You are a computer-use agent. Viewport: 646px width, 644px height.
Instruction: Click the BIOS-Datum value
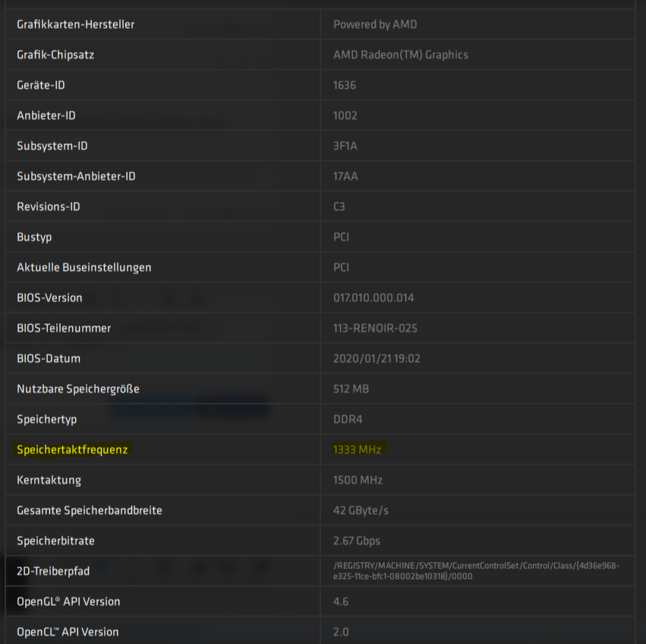tap(377, 358)
